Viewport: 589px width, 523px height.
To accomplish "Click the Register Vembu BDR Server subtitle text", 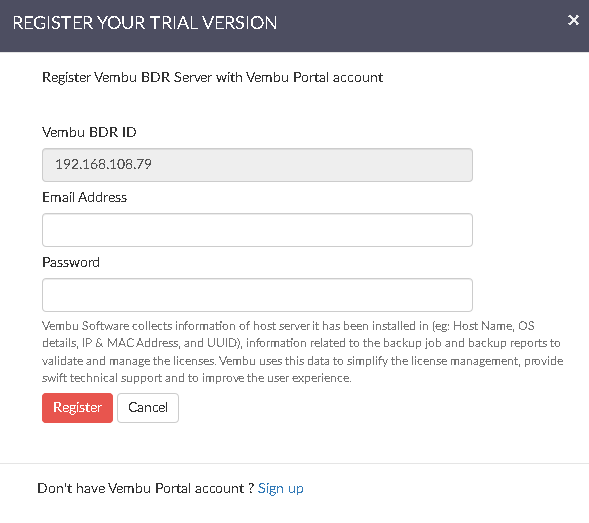I will point(213,77).
